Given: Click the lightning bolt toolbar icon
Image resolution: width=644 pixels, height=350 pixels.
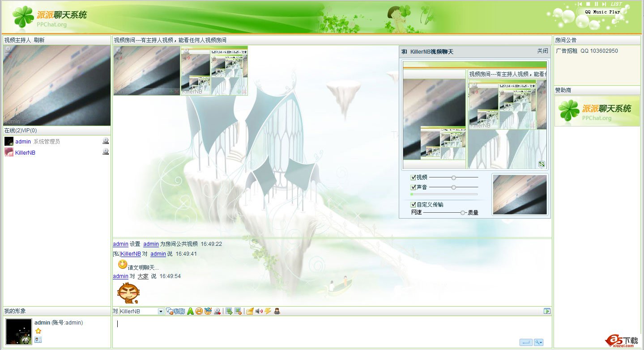Looking at the screenshot, I should 268,311.
